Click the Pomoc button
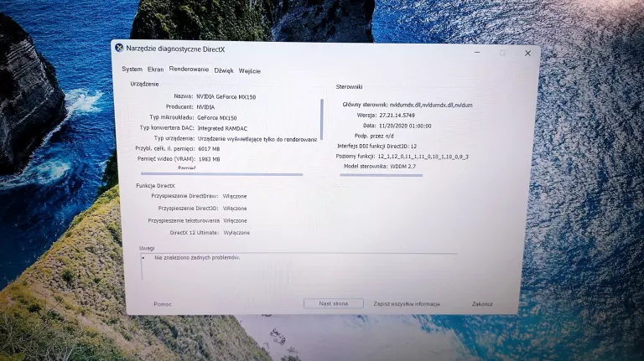Viewport: 644px width, 361px height. point(163,304)
